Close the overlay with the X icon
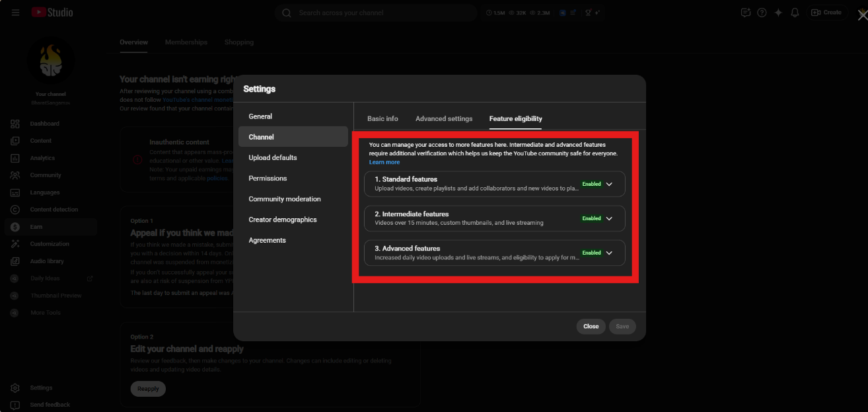The width and height of the screenshot is (868, 412). [862, 16]
